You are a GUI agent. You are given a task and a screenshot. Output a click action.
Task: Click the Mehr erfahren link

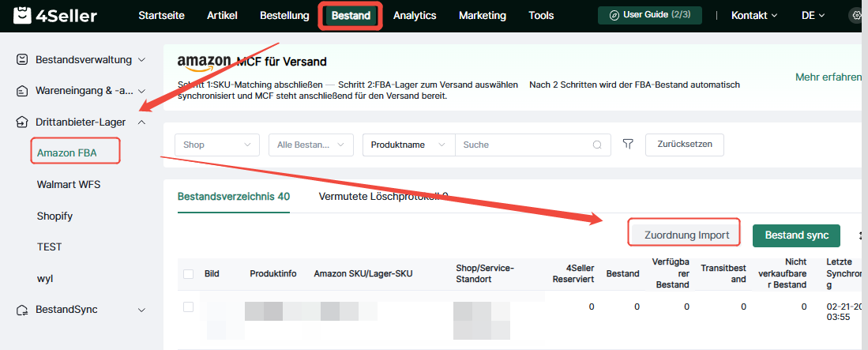click(829, 77)
